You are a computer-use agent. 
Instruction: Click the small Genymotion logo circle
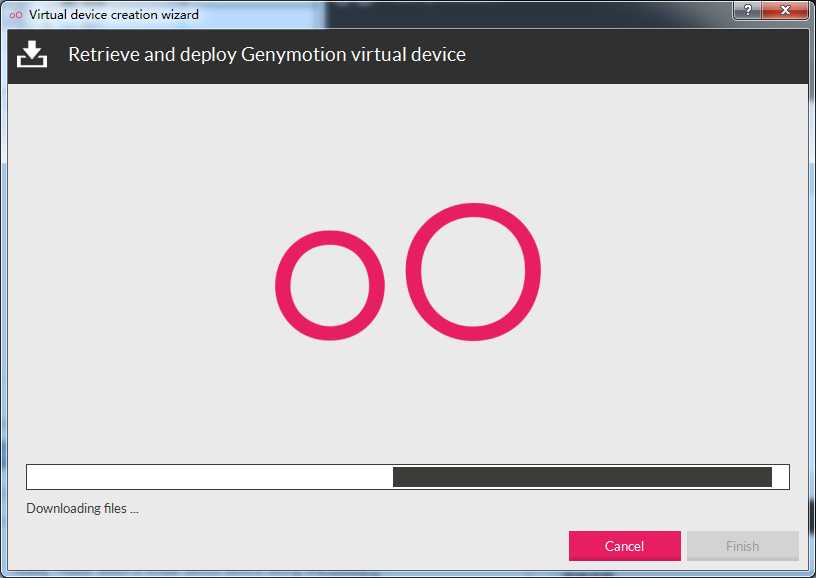[x=330, y=285]
